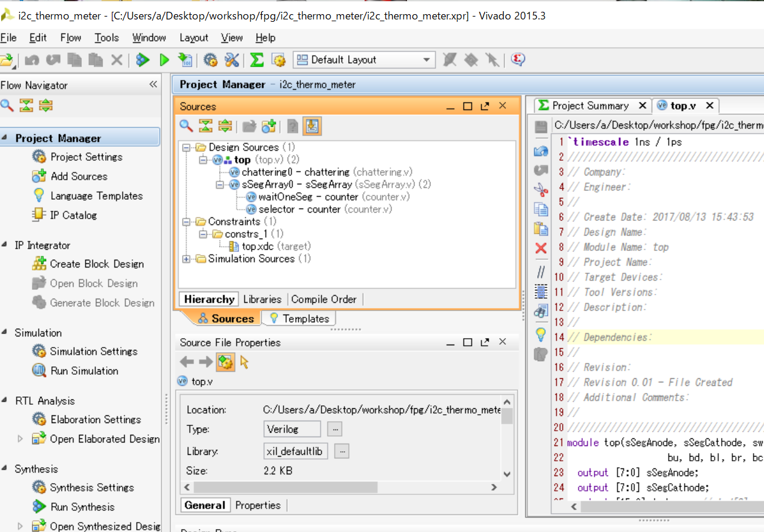Open the Default Layout dropdown
The height and width of the screenshot is (532, 764).
pyautogui.click(x=426, y=60)
